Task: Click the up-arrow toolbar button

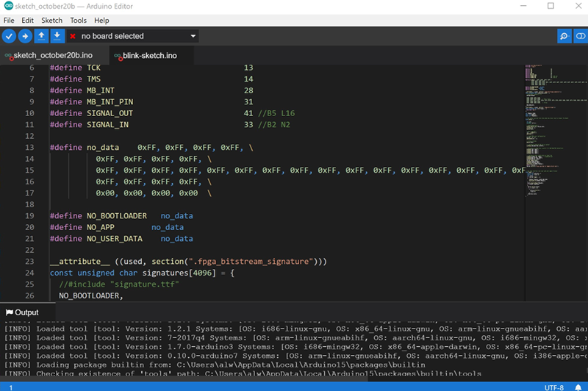Action: point(42,35)
